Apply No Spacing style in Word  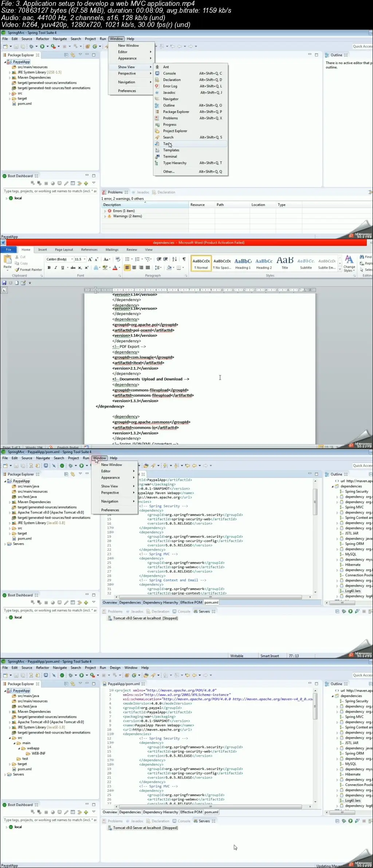point(222,264)
